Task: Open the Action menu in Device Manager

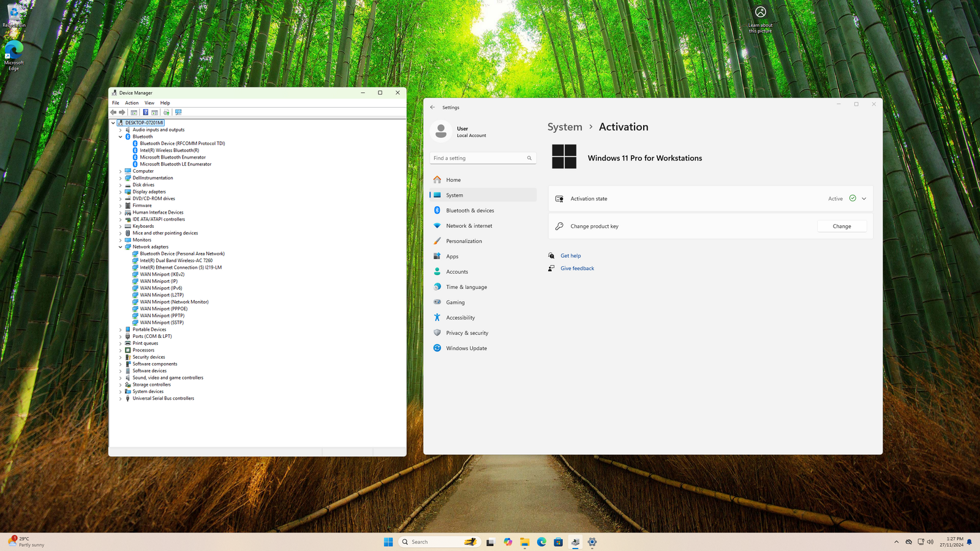Action: coord(132,103)
